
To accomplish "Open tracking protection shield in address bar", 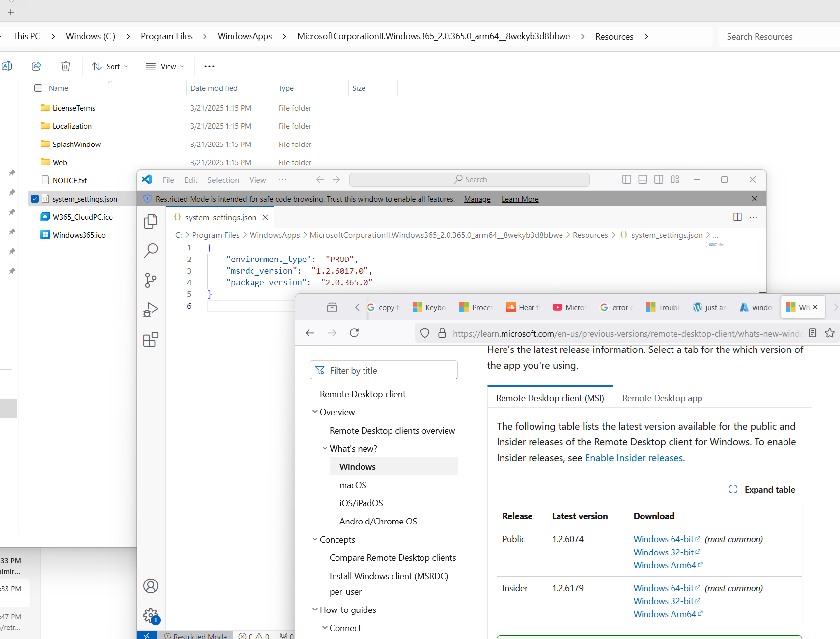I will tap(425, 333).
